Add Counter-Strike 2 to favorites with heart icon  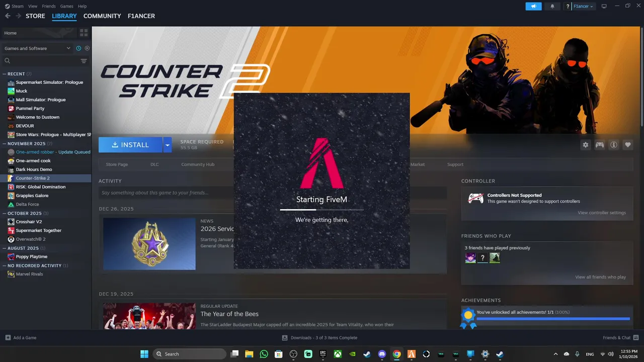628,145
